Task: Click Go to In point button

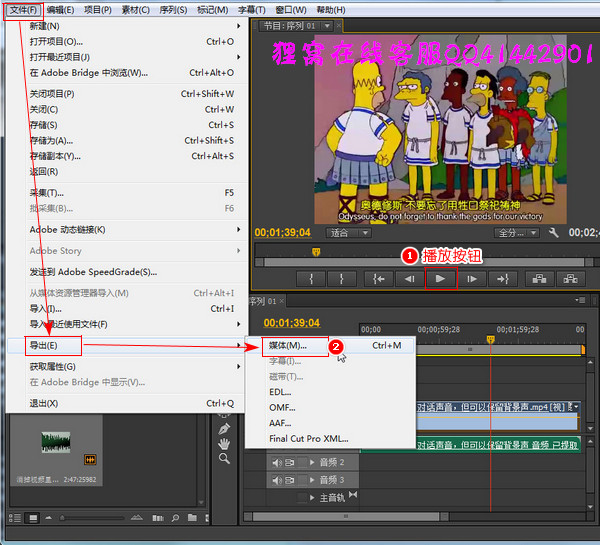Action: click(379, 279)
